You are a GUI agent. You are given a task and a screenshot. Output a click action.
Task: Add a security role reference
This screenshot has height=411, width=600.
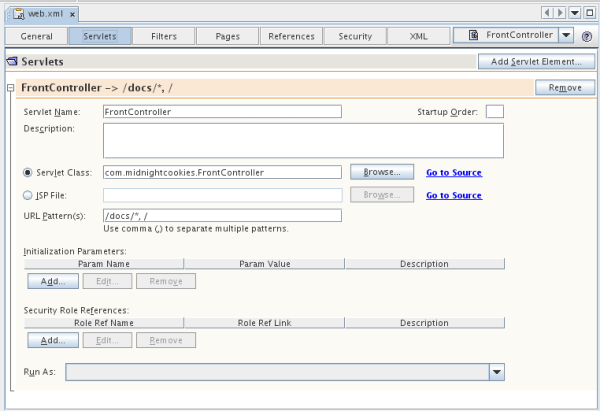click(x=53, y=340)
